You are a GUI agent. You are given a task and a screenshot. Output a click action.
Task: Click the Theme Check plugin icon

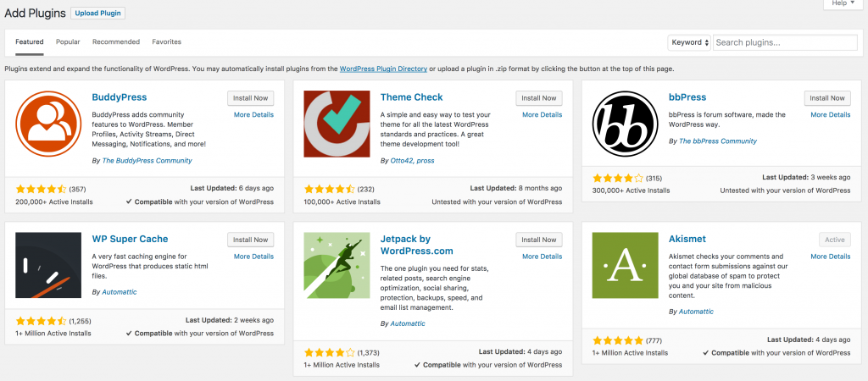click(x=337, y=124)
